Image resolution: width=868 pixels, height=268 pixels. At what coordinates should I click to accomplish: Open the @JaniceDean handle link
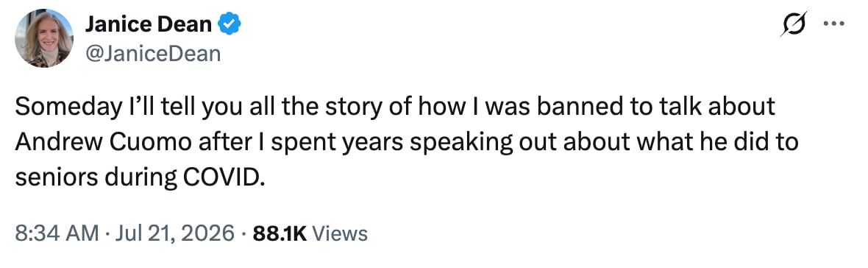click(x=152, y=54)
